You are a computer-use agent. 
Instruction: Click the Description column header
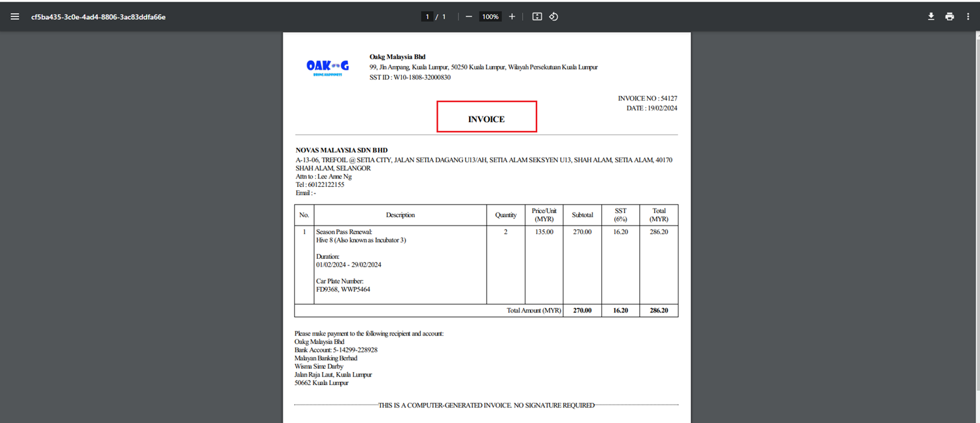(x=400, y=215)
